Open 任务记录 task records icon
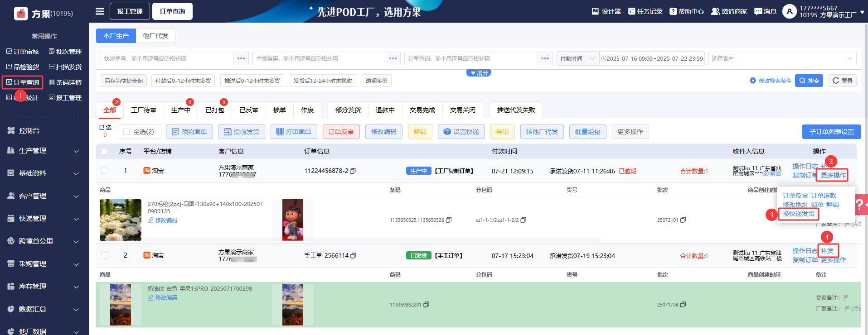The height and width of the screenshot is (335, 868). point(631,11)
